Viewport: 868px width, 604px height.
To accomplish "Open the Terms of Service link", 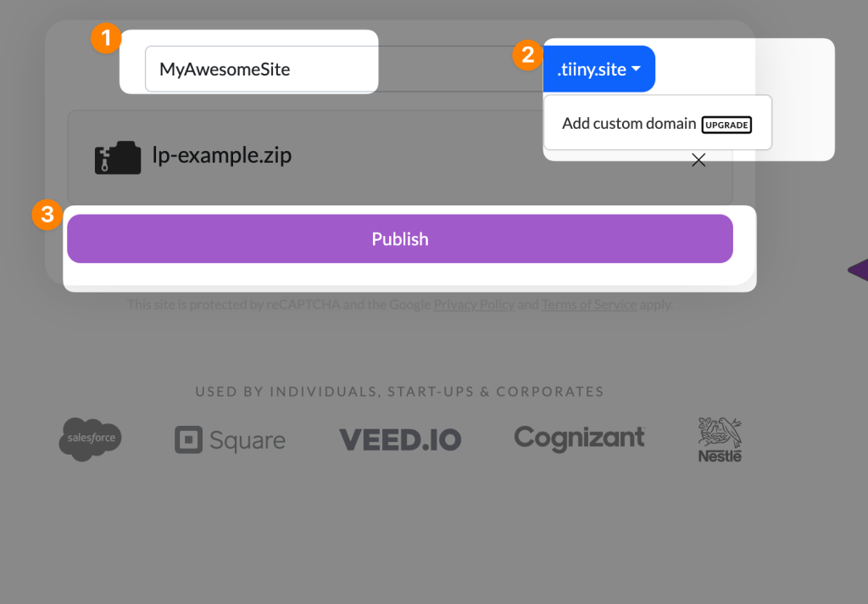I will 588,305.
